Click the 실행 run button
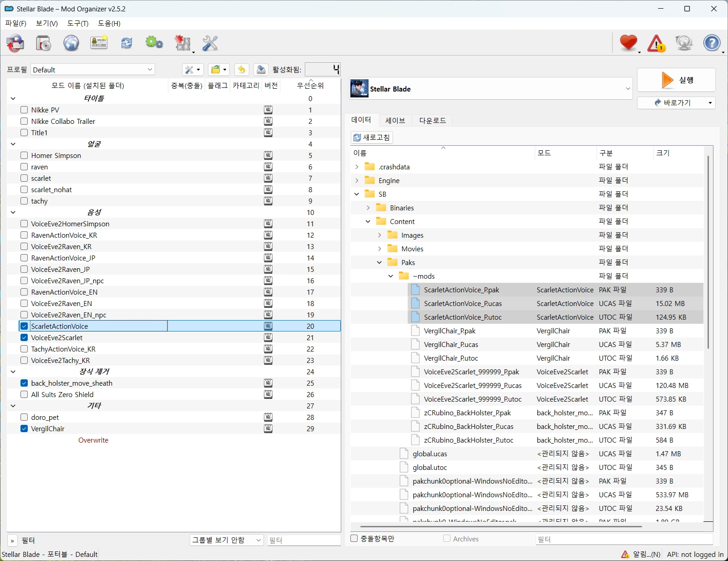Viewport: 728px width, 561px height. 676,80
